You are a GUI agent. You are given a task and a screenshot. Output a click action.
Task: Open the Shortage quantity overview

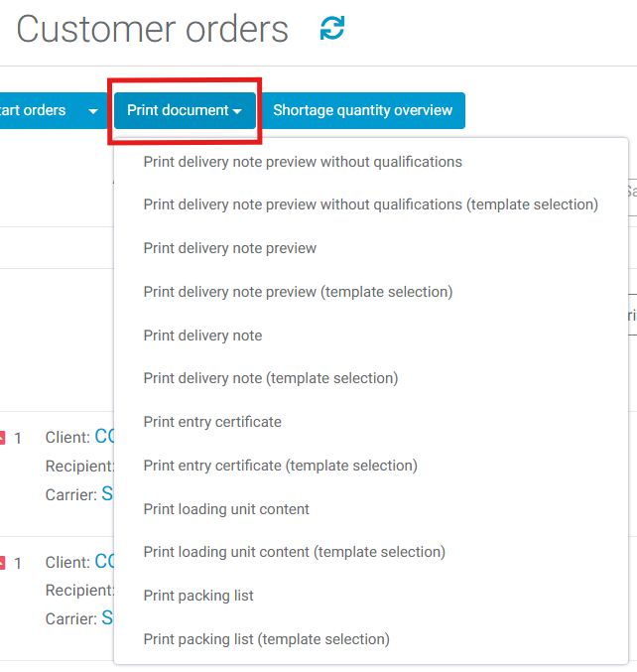click(362, 110)
